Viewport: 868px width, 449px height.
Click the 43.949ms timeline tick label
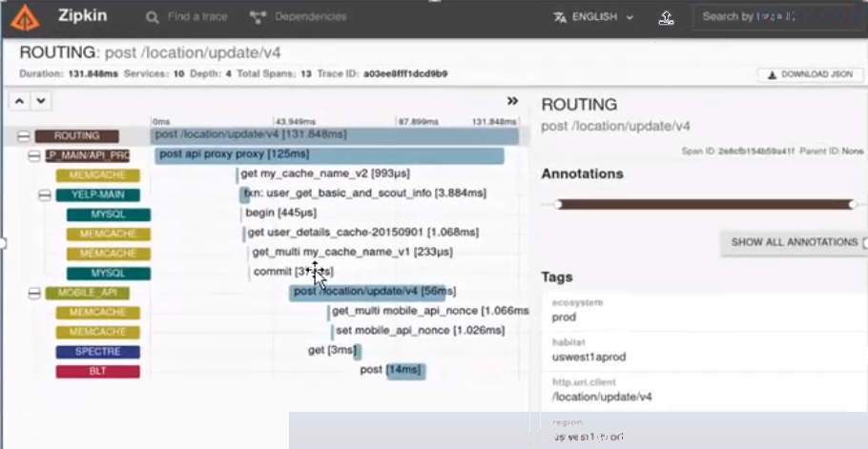[x=296, y=122]
